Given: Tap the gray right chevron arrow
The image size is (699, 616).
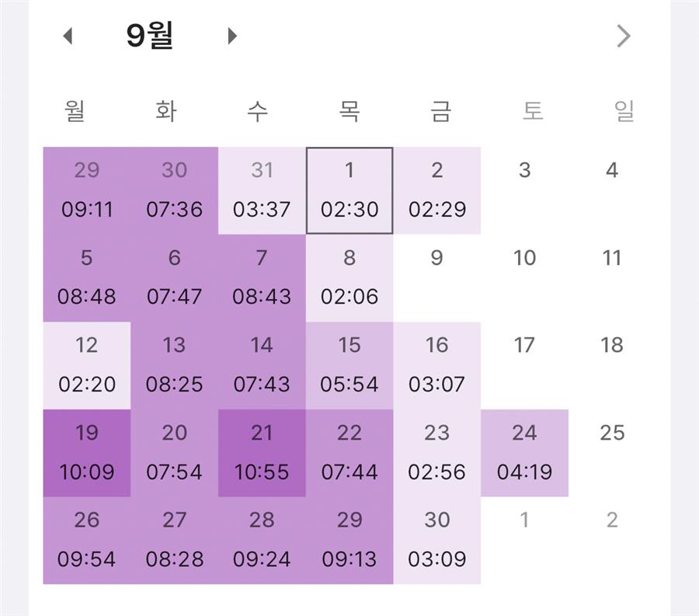Looking at the screenshot, I should point(623,36).
